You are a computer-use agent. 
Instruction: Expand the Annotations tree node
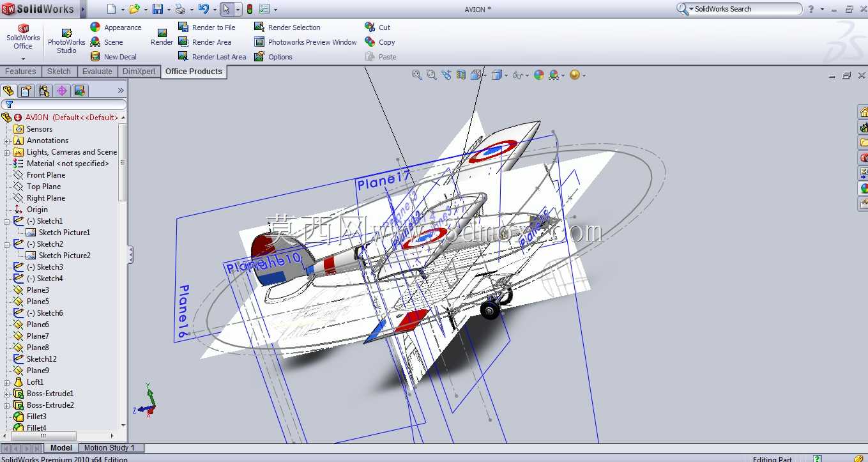7,141
